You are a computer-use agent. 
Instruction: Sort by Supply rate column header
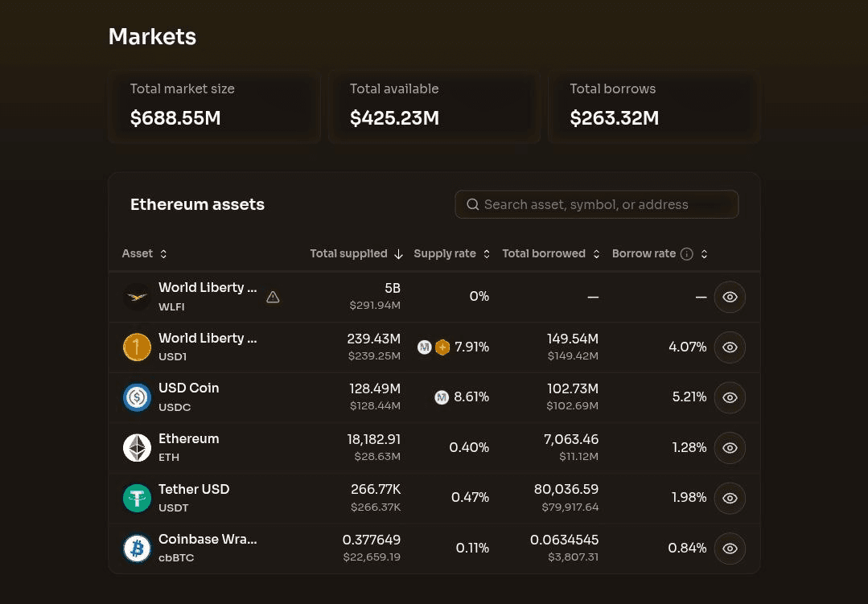[x=452, y=253]
